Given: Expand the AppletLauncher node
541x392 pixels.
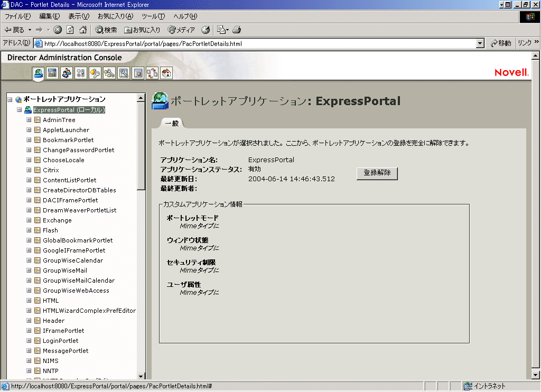Looking at the screenshot, I should point(29,130).
